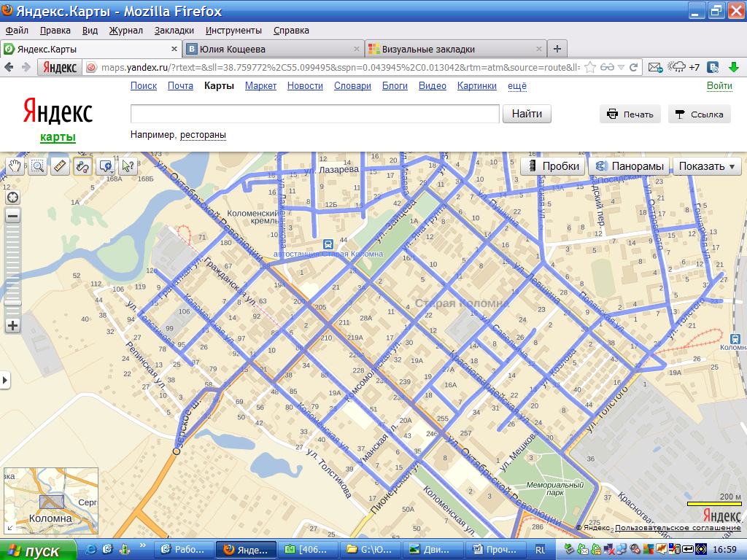
Task: Open the Вид menu
Action: [90, 31]
